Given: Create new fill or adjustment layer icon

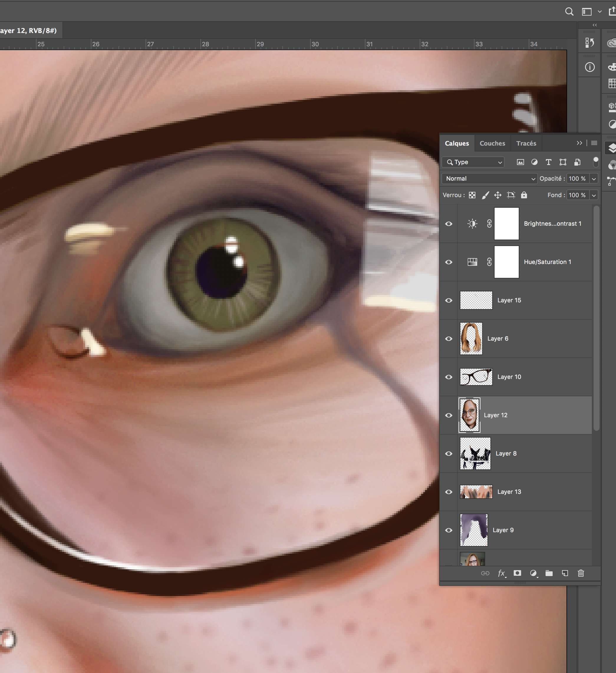Looking at the screenshot, I should 533,573.
